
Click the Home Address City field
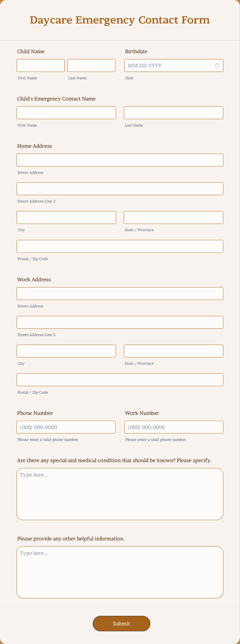(66, 217)
